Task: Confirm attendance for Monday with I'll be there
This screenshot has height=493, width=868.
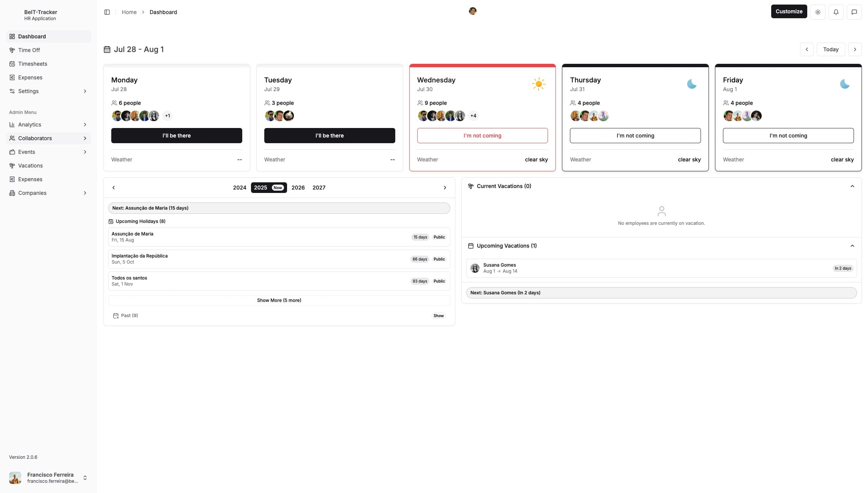Action: click(x=177, y=135)
